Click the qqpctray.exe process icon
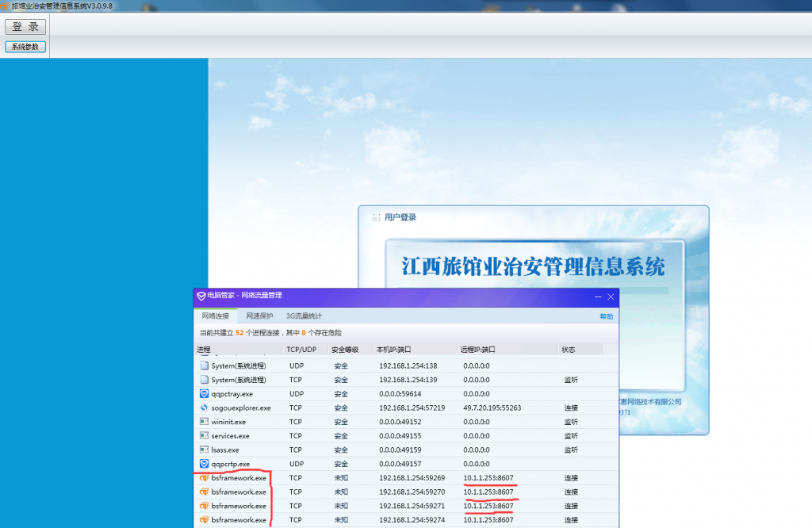 click(x=204, y=393)
